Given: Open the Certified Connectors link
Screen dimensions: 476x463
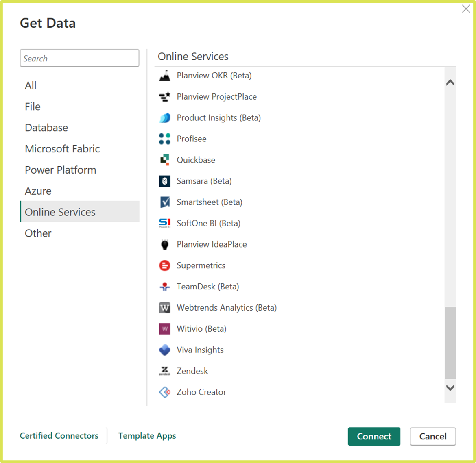Looking at the screenshot, I should 59,436.
